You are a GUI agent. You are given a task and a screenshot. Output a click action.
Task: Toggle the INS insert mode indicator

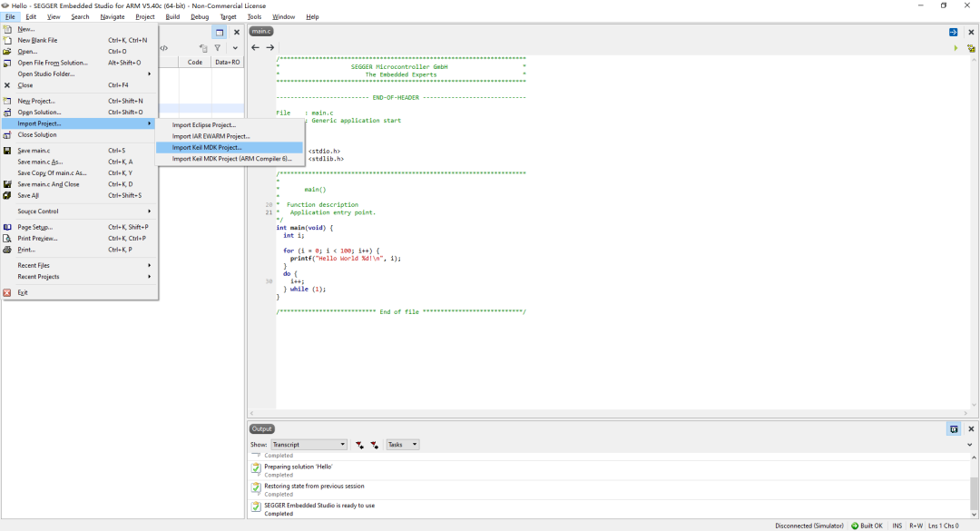pyautogui.click(x=897, y=526)
